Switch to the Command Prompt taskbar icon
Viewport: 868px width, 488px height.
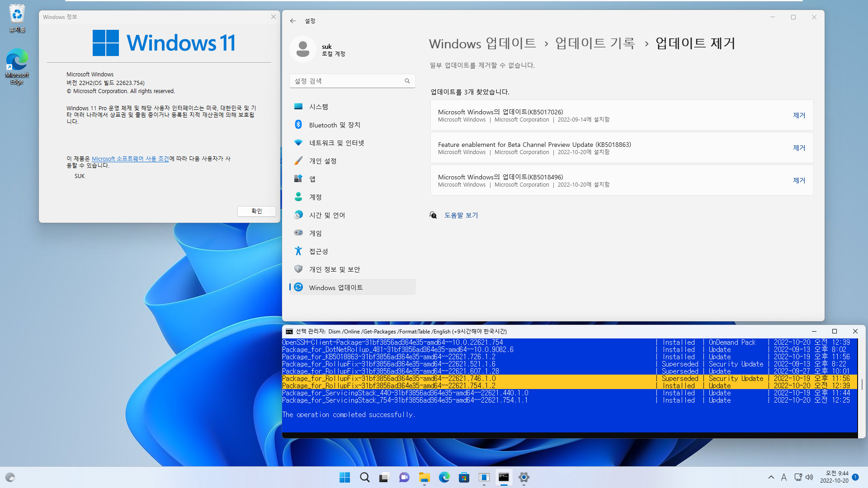pyautogui.click(x=504, y=477)
